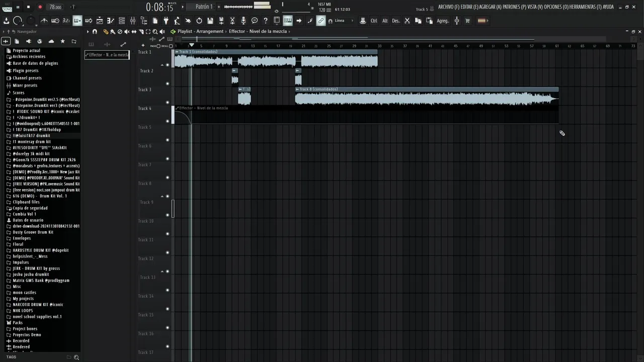The height and width of the screenshot is (362, 644).
Task: Click the Des. button
Action: [396, 21]
